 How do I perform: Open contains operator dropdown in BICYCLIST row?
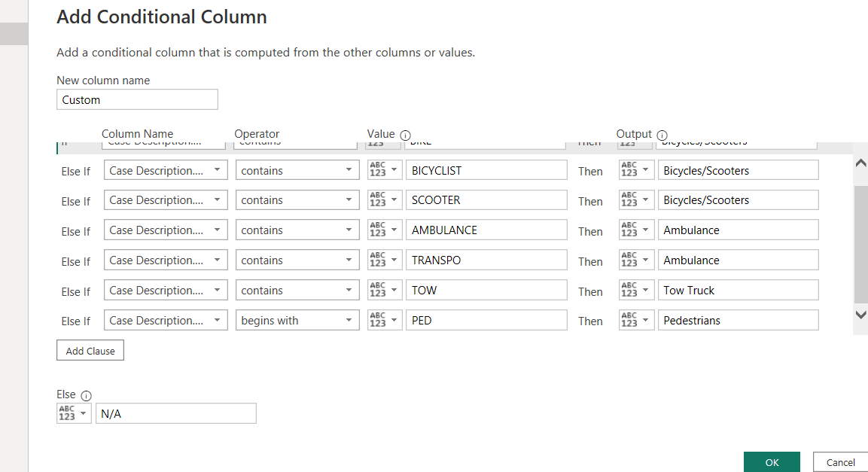point(297,170)
